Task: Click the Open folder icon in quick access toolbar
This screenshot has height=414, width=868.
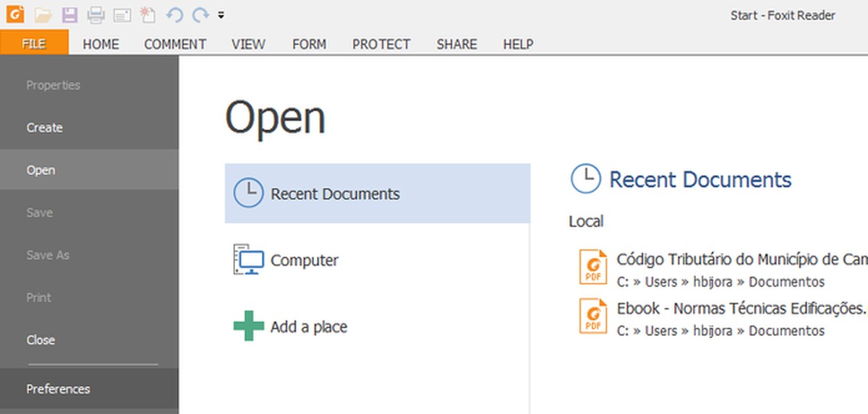Action: pyautogui.click(x=43, y=14)
